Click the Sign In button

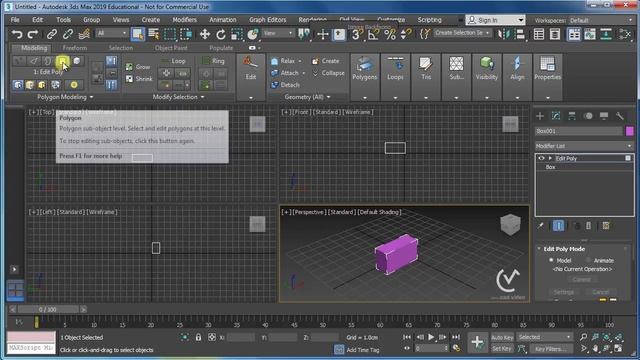(x=495, y=20)
